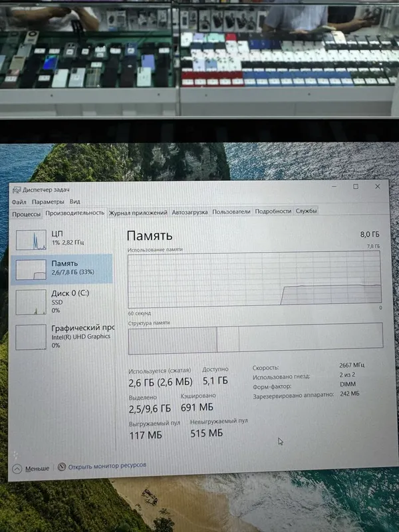Click the Память mini graph thumbnail
Image resolution: width=399 pixels, height=532 pixels.
click(31, 270)
